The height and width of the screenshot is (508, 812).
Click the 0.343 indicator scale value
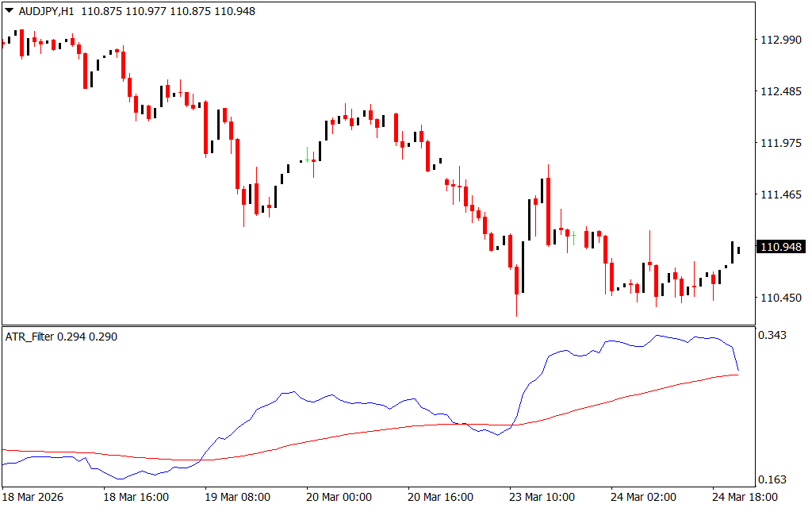pyautogui.click(x=773, y=336)
